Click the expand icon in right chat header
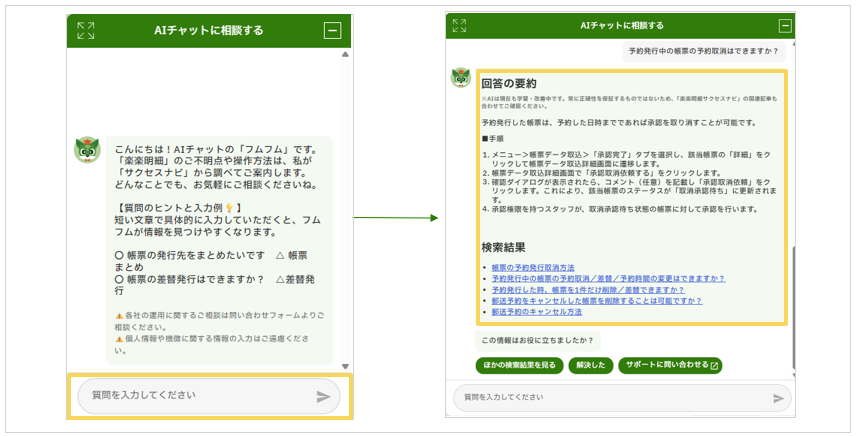Image resolution: width=856 pixels, height=436 pixels. point(459,26)
